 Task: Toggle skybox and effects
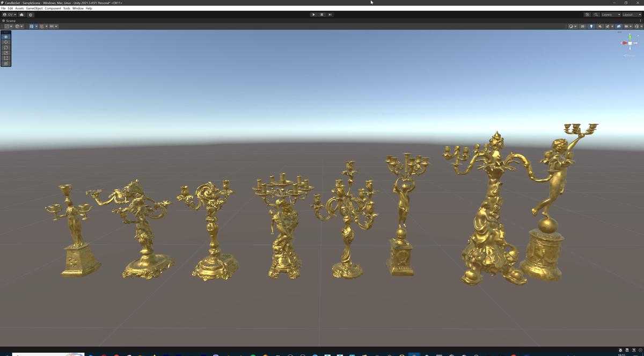pos(608,26)
